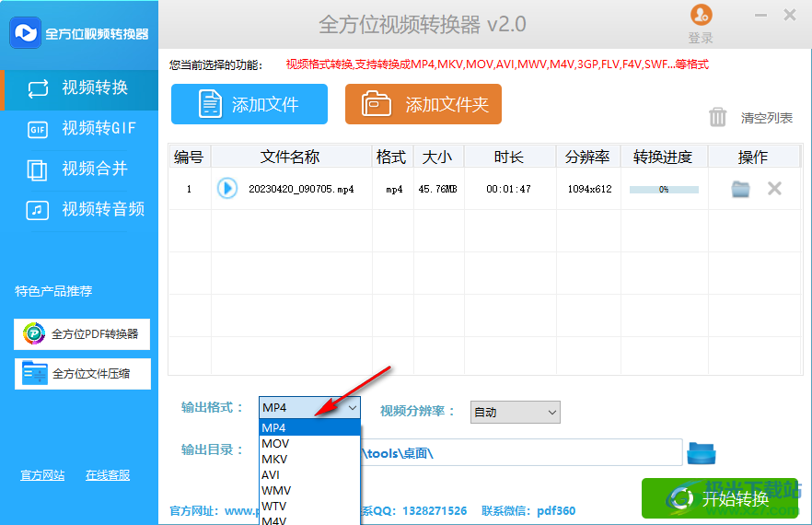This screenshot has width=812, height=525.
Task: Open the 视频转换 sidebar function
Action: click(79, 88)
